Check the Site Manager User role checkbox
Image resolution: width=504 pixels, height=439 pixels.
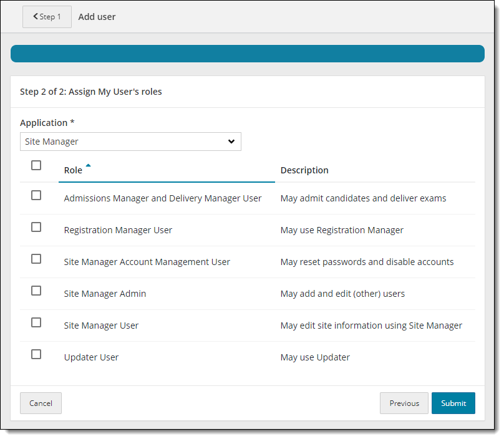[x=36, y=322]
